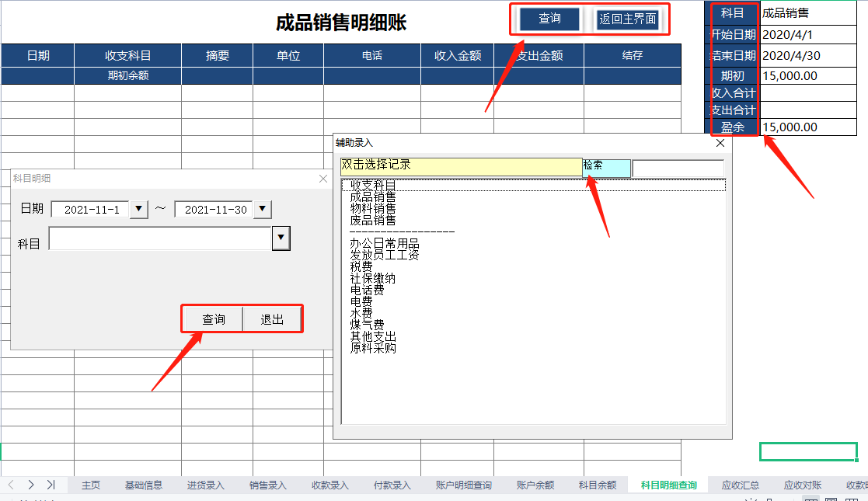
Task: Click 返回主界面 button
Action: [628, 19]
